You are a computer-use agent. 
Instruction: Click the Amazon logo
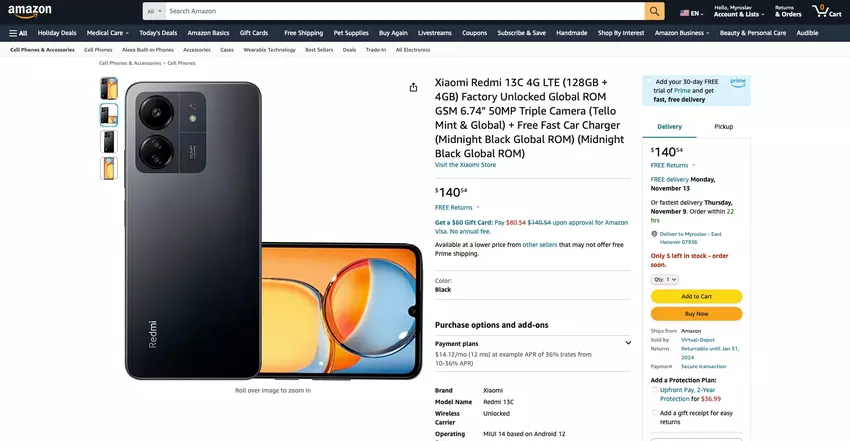click(30, 11)
